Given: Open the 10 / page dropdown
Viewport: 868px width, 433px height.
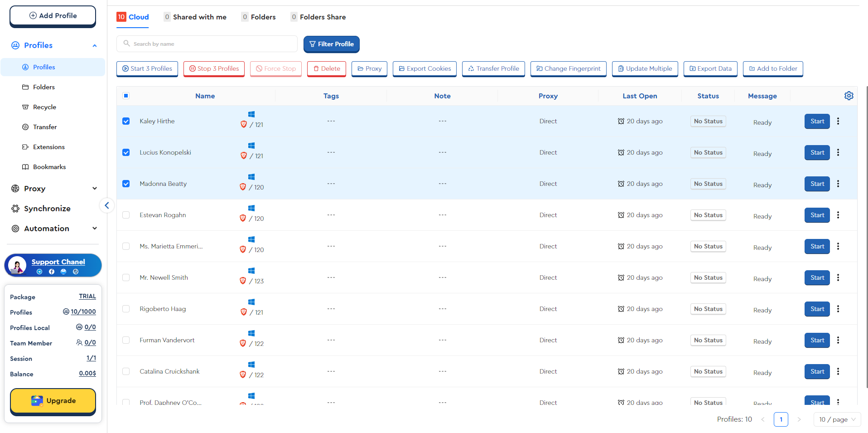Looking at the screenshot, I should tap(836, 419).
